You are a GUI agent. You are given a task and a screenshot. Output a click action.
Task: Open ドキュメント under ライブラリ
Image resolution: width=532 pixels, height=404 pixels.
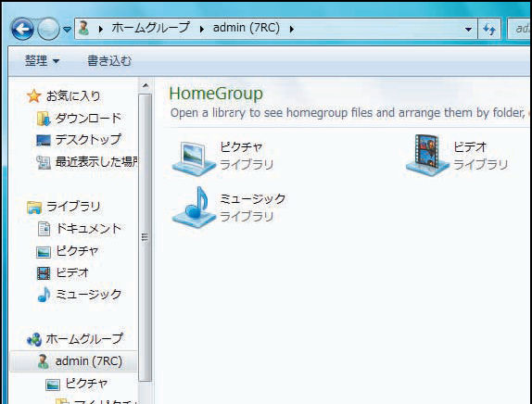(x=80, y=229)
